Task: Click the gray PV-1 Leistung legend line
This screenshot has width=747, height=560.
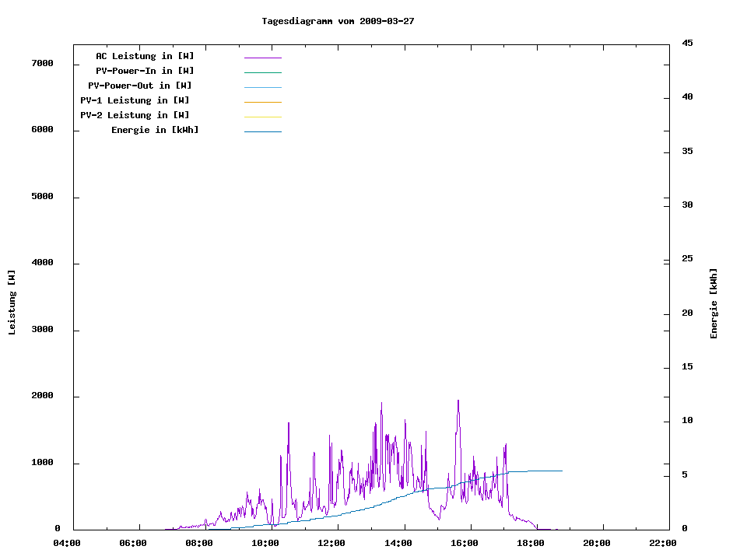Action: [262, 102]
